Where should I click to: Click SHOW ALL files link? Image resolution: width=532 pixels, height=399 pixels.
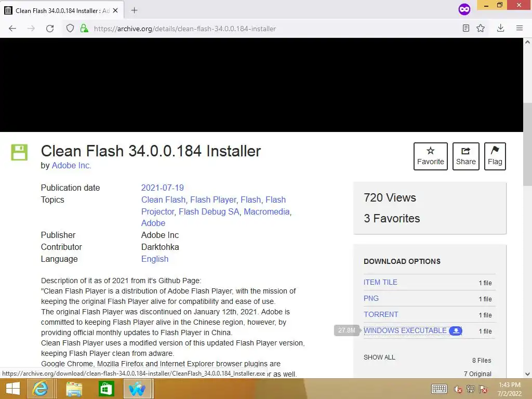pos(379,357)
